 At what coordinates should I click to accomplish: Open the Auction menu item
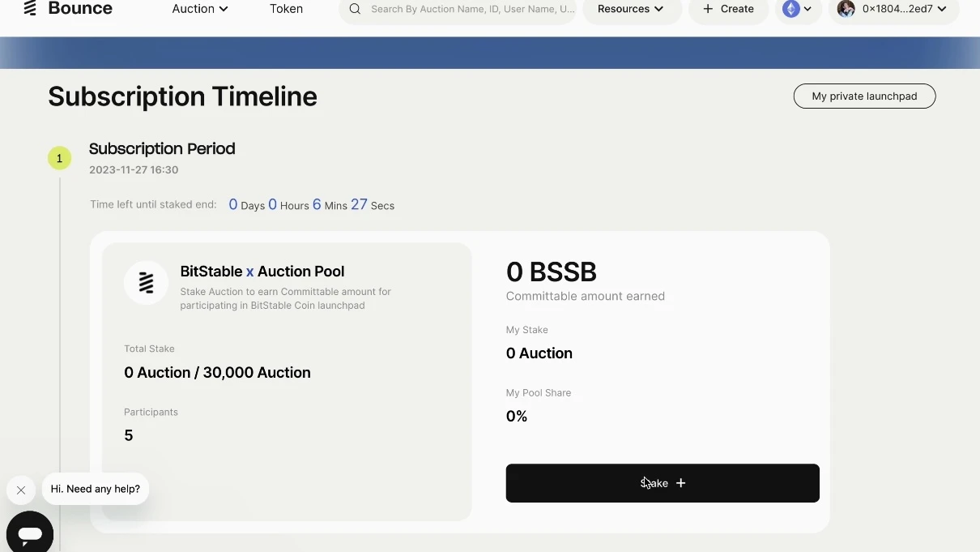[x=194, y=9]
